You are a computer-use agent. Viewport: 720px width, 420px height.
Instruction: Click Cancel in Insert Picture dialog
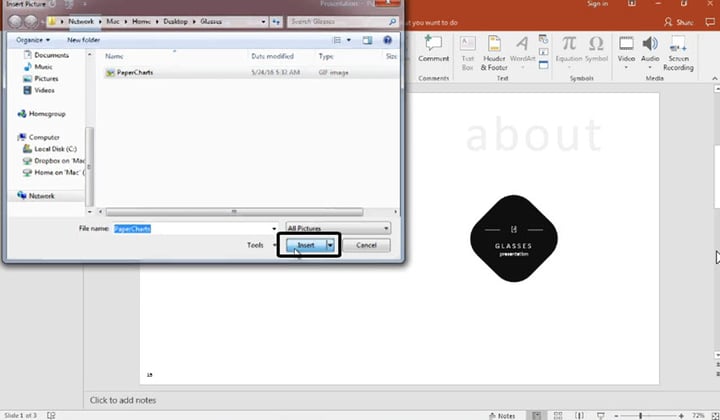(x=366, y=245)
